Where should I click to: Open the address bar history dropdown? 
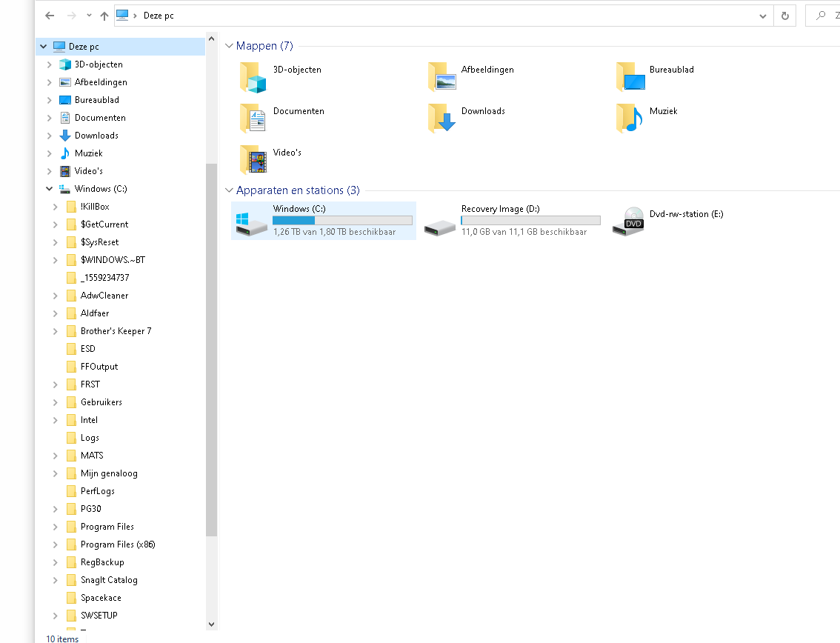point(763,16)
